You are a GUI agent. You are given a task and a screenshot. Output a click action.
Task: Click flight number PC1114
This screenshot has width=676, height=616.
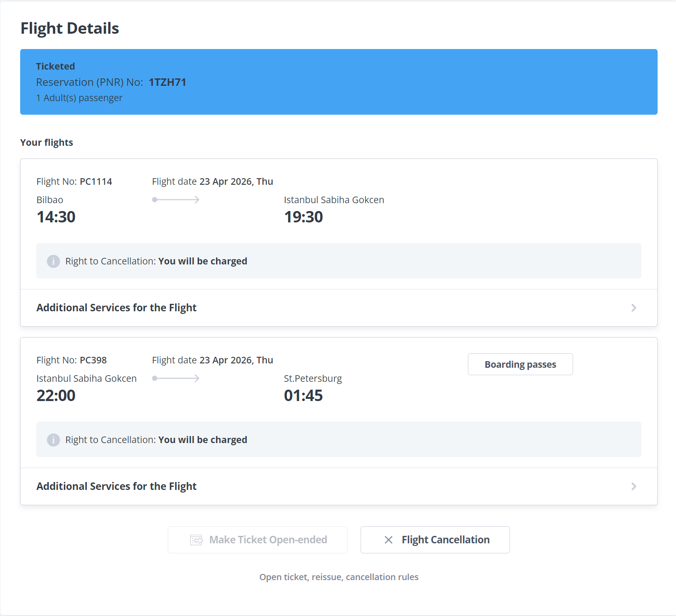tap(96, 182)
